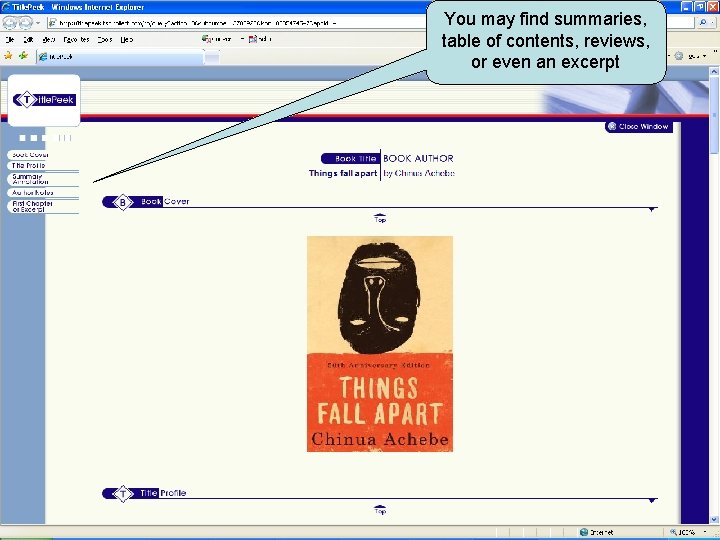
Task: Select the TitlePeek browser tab
Action: pos(119,56)
